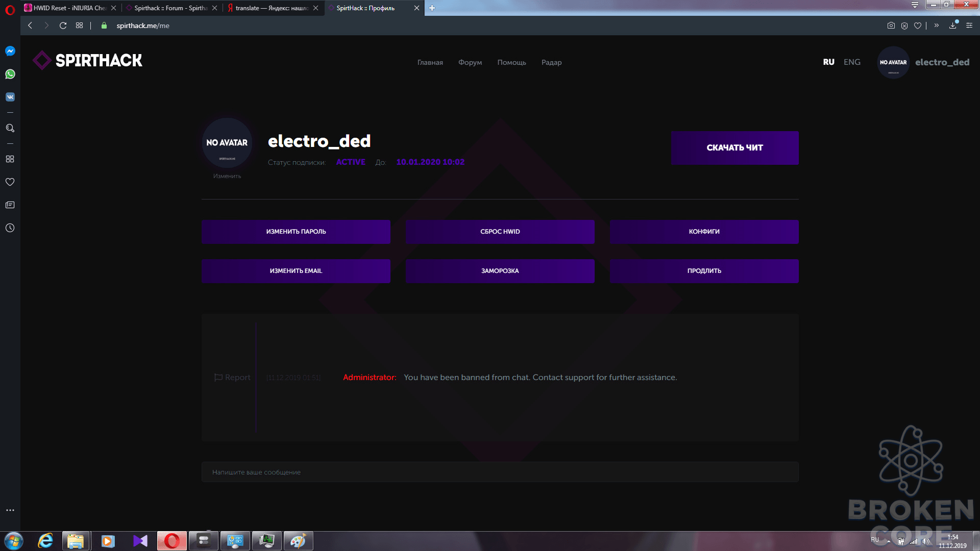Close the SpirtHack Профиль tab
Image resolution: width=980 pixels, height=551 pixels.
416,8
